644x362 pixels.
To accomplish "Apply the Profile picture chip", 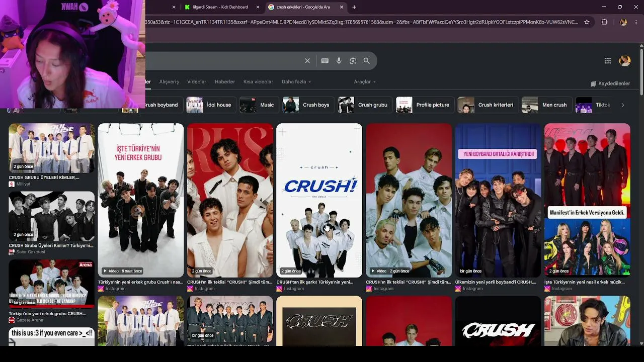I will 424,105.
